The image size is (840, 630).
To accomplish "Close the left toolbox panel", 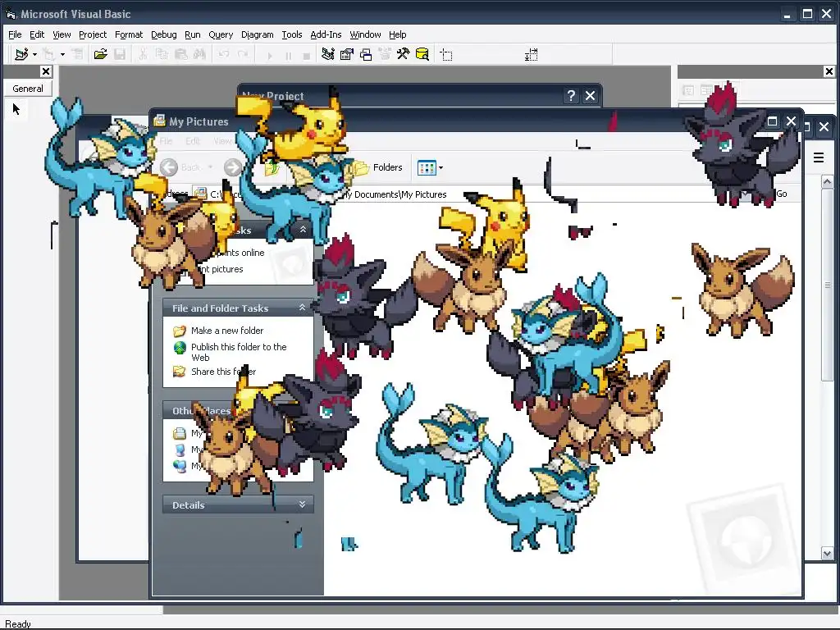I will point(46,71).
